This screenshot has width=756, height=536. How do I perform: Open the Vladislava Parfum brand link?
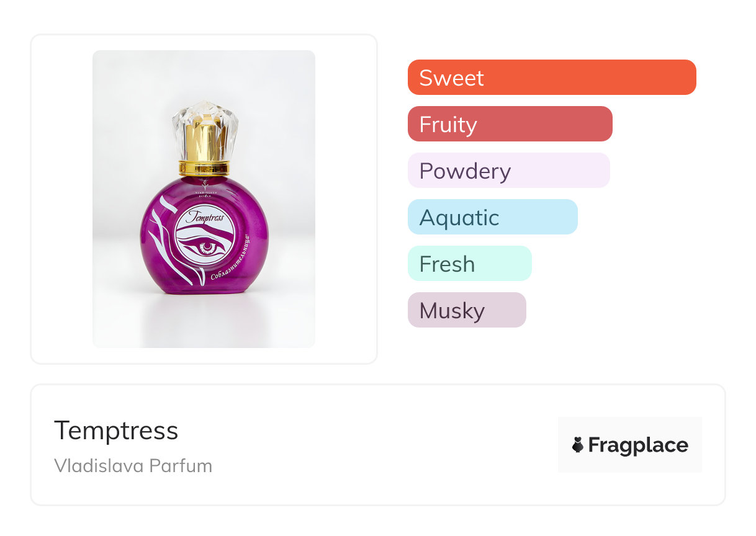[x=133, y=466]
